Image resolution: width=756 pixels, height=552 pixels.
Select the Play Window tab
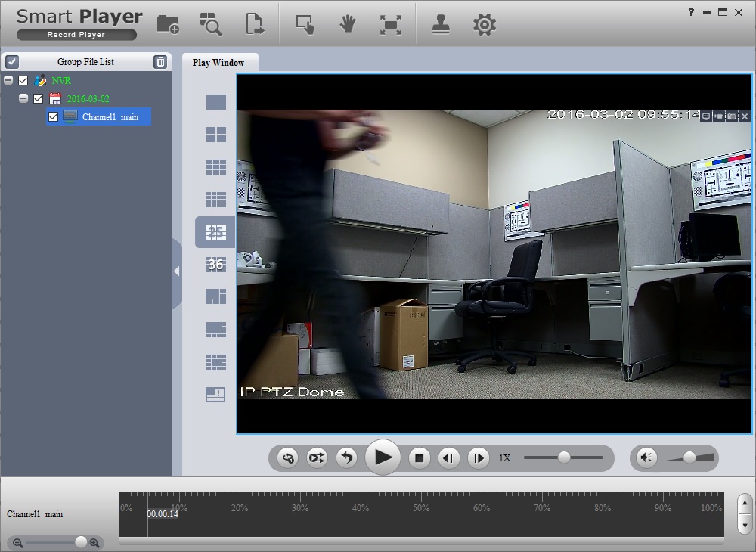click(218, 62)
